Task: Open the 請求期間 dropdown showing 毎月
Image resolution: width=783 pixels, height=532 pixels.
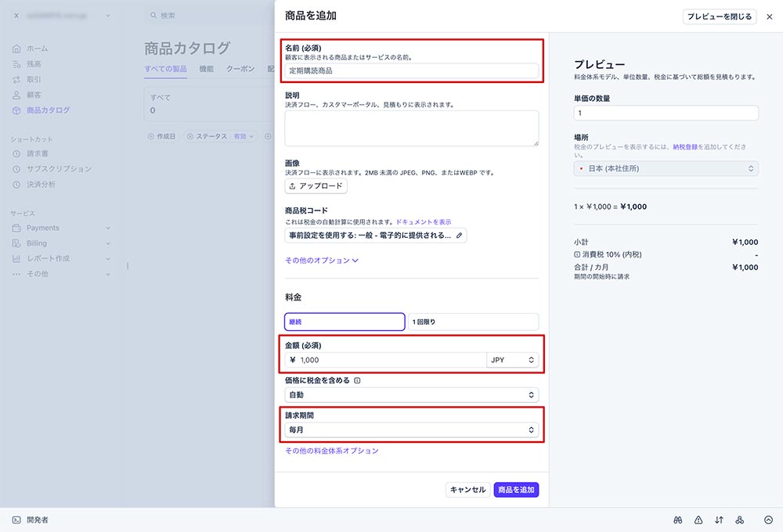Action: point(411,430)
